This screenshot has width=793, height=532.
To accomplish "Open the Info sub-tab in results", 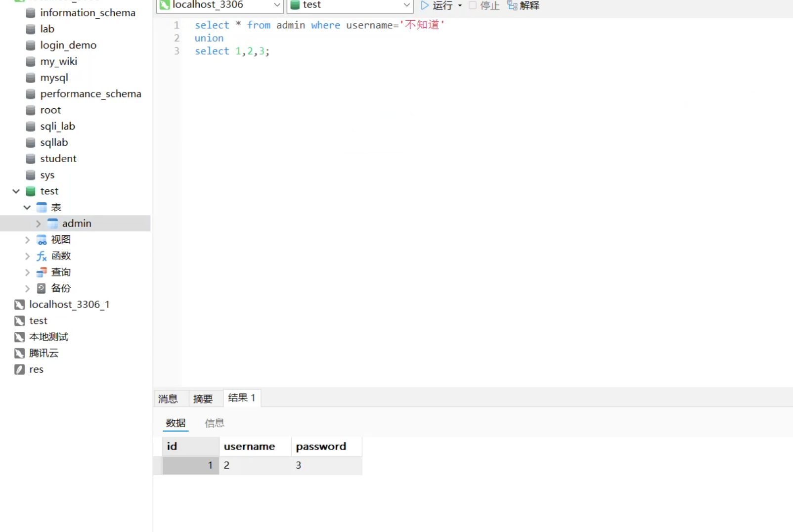I will pyautogui.click(x=215, y=423).
